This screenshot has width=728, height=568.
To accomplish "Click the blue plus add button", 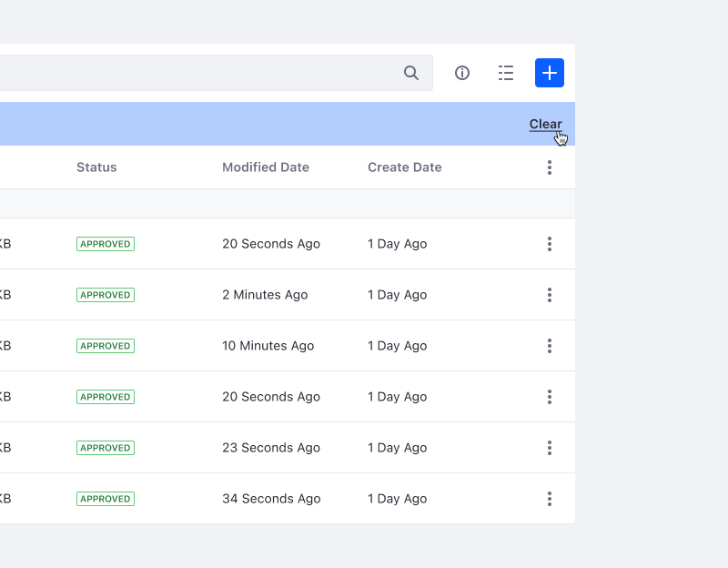I will coord(550,73).
